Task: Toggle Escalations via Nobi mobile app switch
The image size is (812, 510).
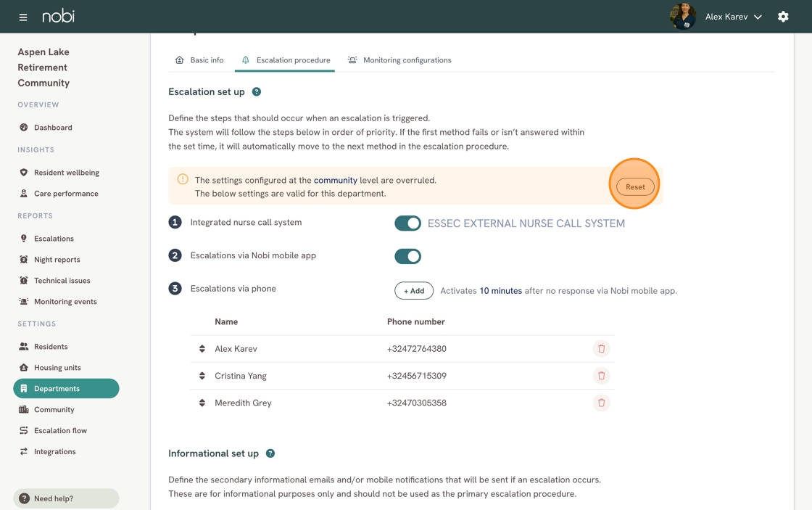Action: (407, 256)
